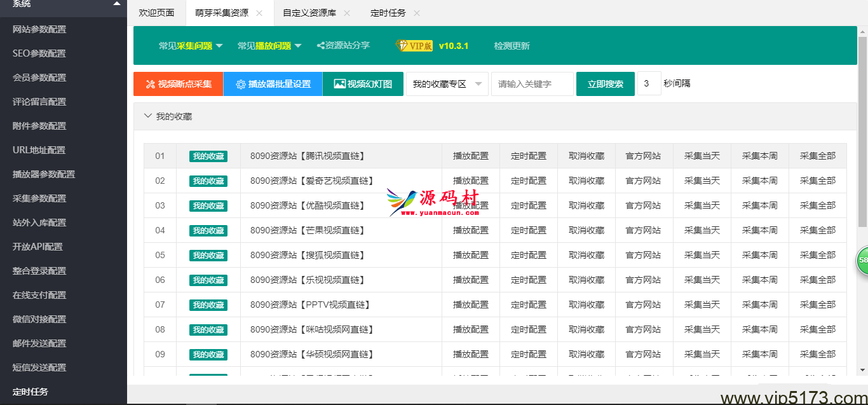Screen dimensions: 868x405
Task: Close the 定时任务 tab
Action: point(416,13)
